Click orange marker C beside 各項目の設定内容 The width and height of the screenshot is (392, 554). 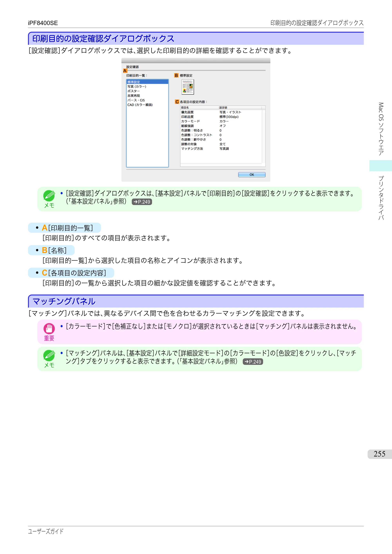tap(177, 102)
